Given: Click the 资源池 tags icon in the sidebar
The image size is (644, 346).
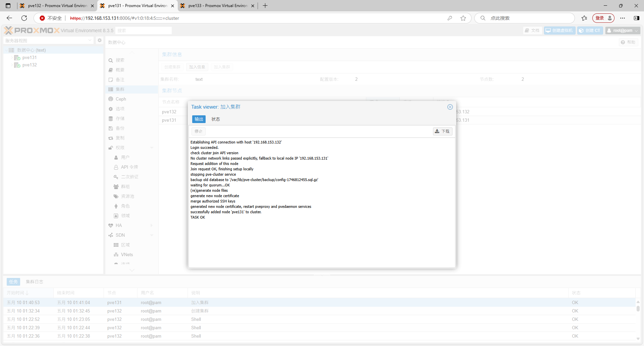Looking at the screenshot, I should point(116,196).
